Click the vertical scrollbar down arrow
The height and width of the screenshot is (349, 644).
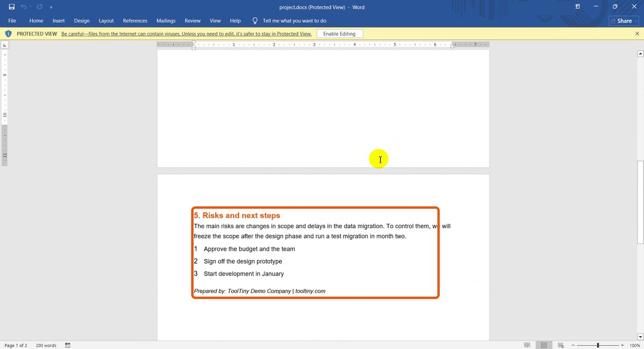tap(640, 337)
